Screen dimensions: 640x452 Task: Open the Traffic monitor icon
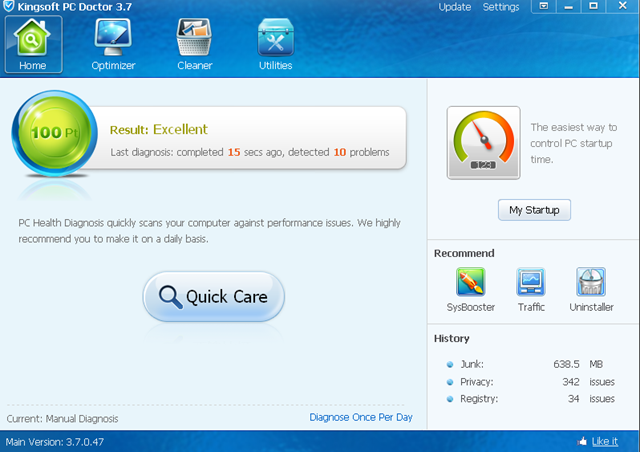(531, 281)
